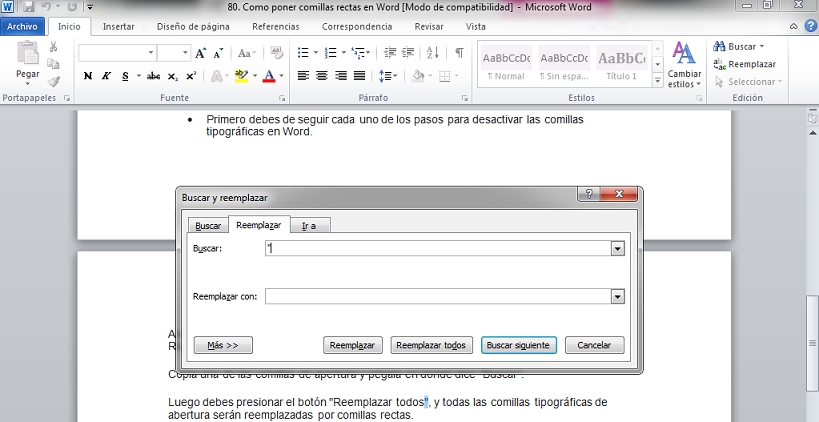Open the Change Case Aa menu
Viewport: 819px width, 422px height.
[x=247, y=53]
